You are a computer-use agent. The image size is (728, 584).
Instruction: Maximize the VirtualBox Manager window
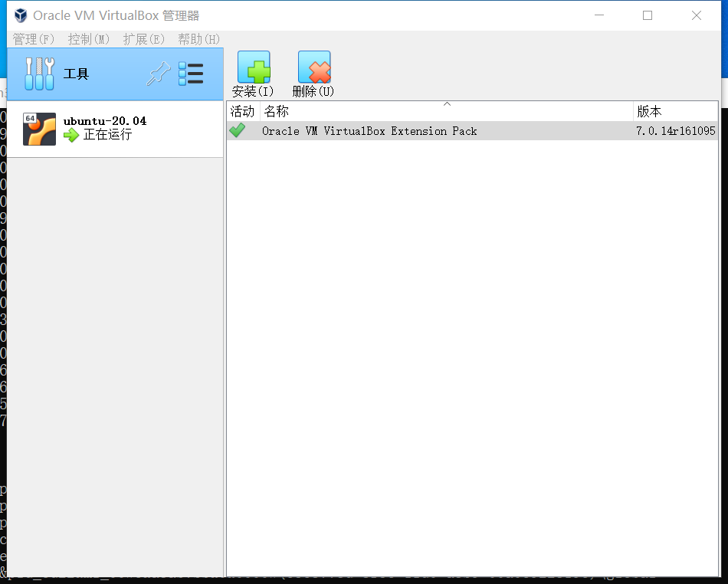(x=648, y=15)
